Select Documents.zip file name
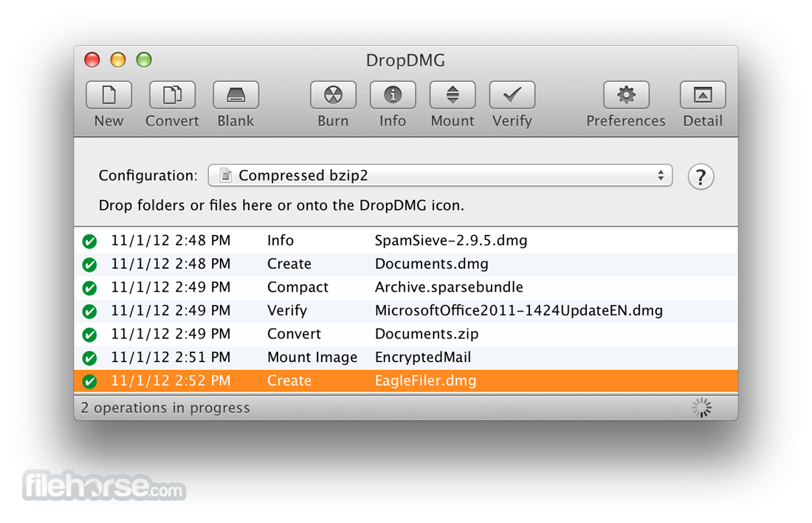Screen dimensions: 812x523 427,334
